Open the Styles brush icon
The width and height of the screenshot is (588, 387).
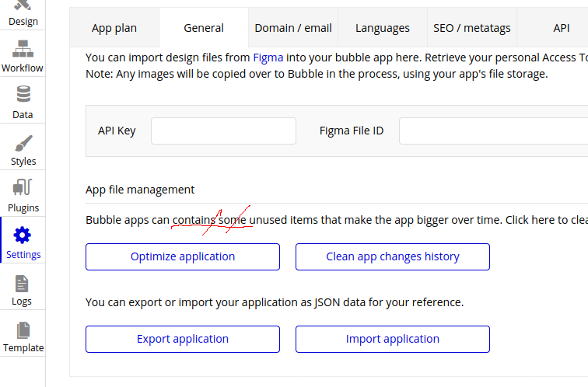click(23, 144)
